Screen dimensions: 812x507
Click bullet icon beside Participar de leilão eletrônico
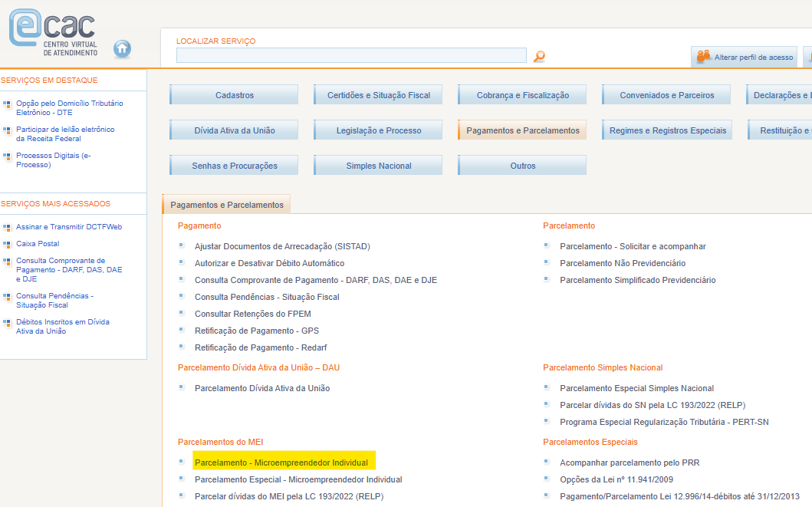click(7, 130)
